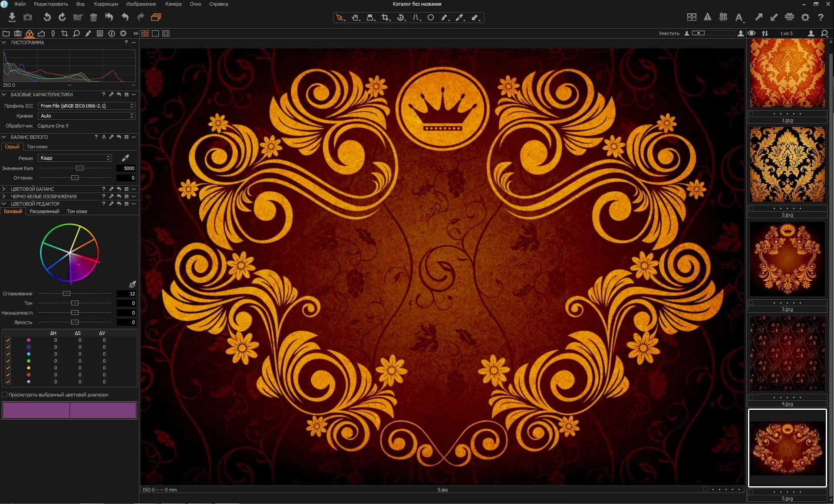
Task: Open the Library folder tool tab
Action: [6, 33]
